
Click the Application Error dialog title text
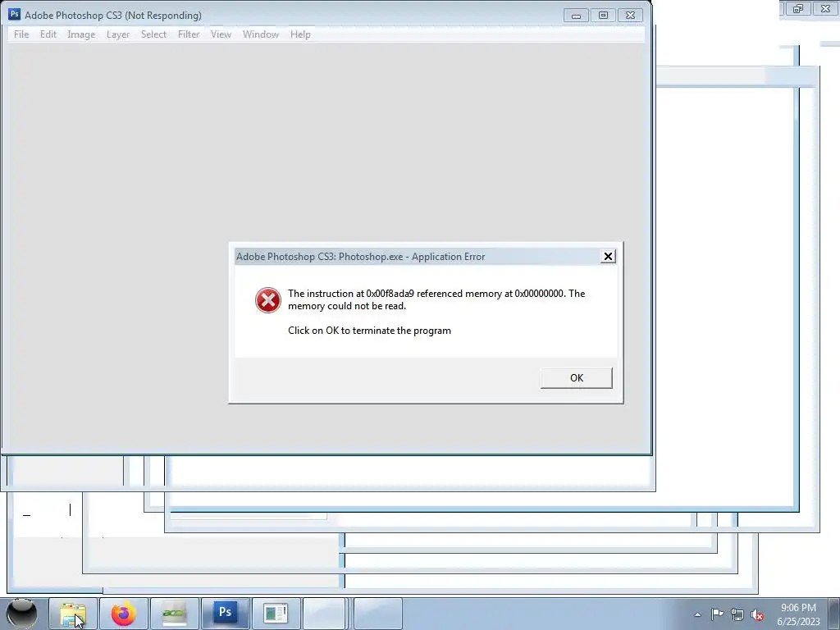tap(361, 257)
